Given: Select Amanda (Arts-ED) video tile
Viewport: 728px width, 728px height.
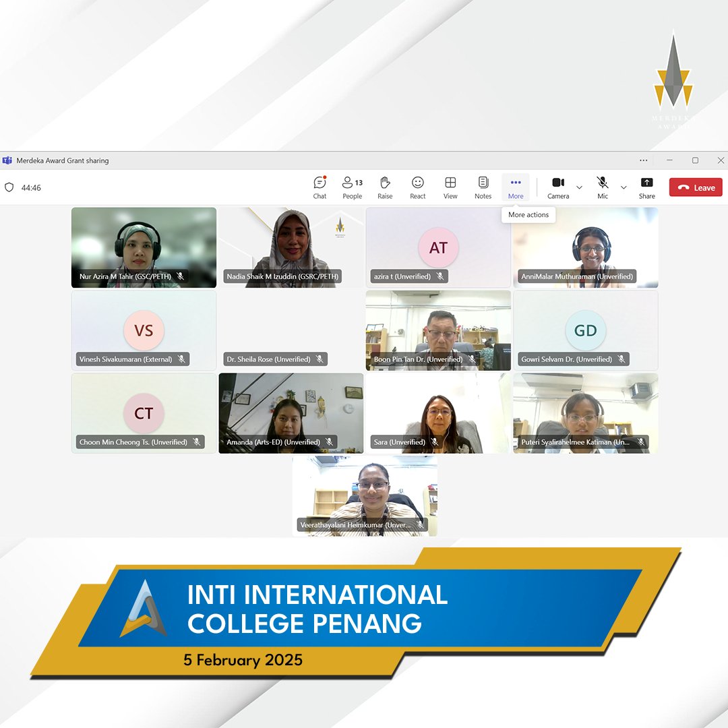Looking at the screenshot, I should pyautogui.click(x=291, y=413).
